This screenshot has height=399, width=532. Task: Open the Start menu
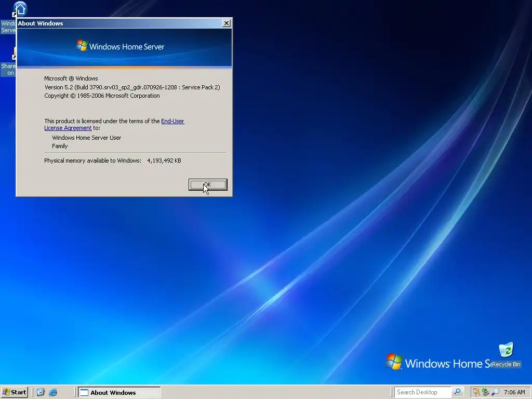pyautogui.click(x=14, y=392)
